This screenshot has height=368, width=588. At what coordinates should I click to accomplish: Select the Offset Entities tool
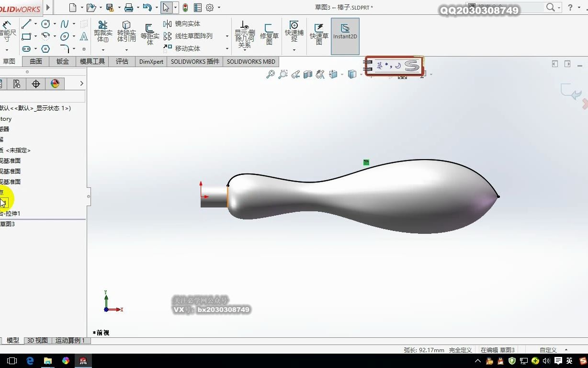(x=150, y=33)
